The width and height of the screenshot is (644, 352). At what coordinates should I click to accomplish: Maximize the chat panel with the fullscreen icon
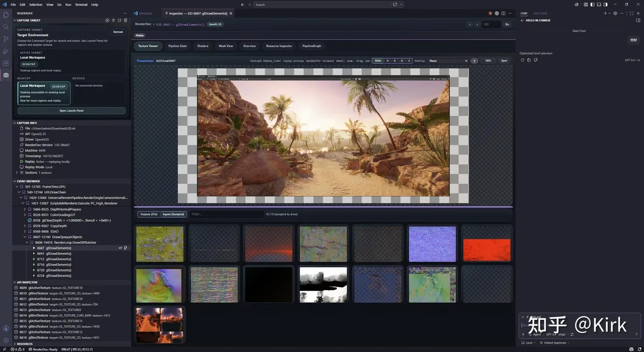pos(631,13)
